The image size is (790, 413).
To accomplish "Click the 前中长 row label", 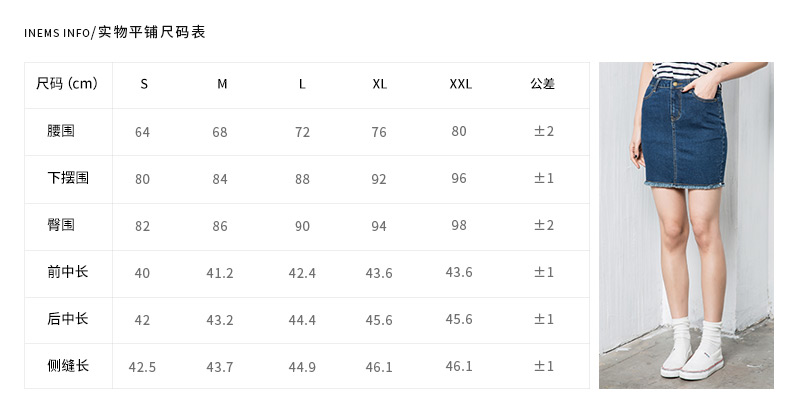I will (68, 272).
